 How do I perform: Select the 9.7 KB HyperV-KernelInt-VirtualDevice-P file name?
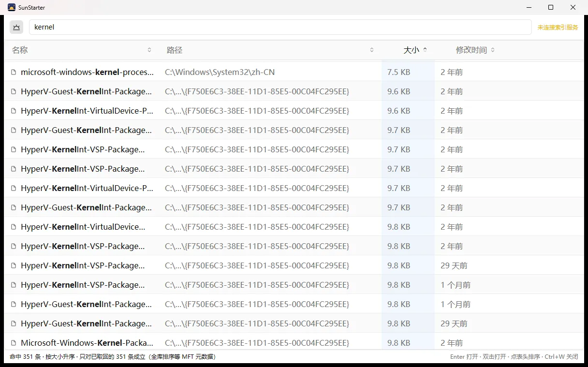coord(87,188)
